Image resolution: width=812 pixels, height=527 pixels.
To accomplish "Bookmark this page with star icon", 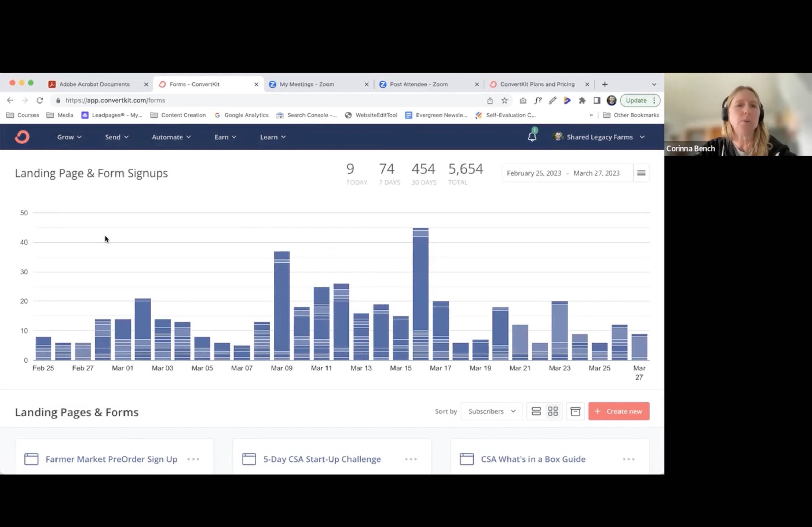I will [x=504, y=100].
